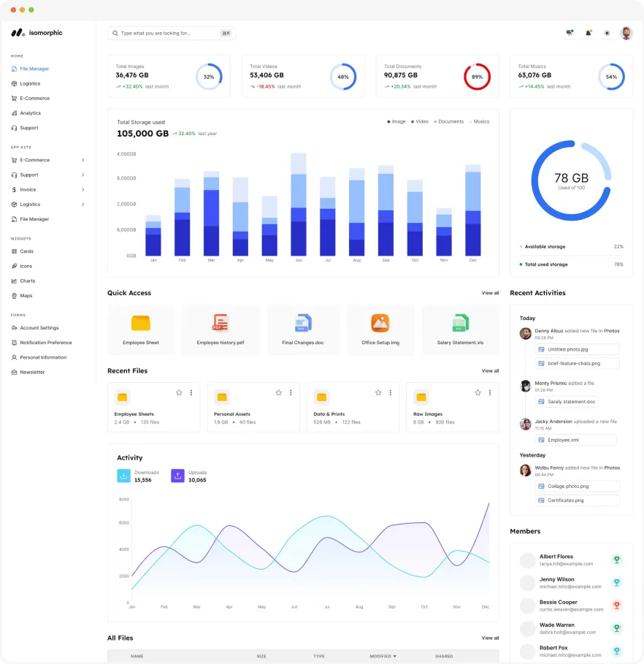The height and width of the screenshot is (664, 644).
Task: Open Newsletter form
Action: [28, 373]
